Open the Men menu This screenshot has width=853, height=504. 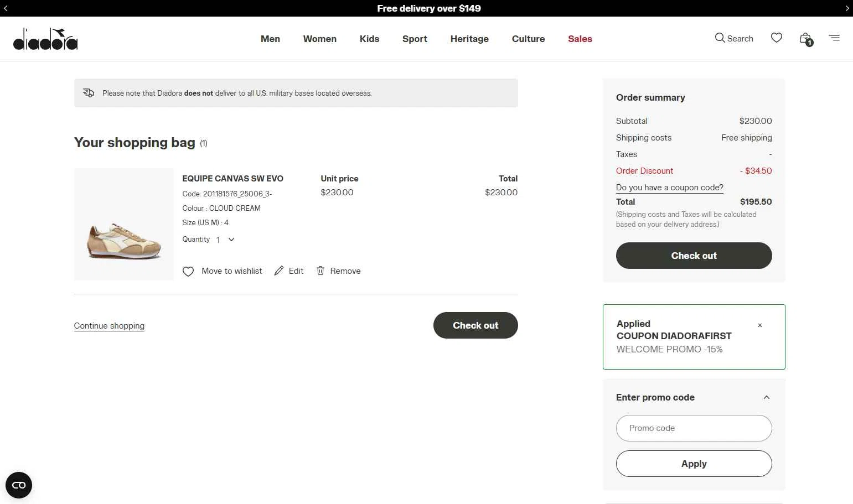(x=270, y=39)
